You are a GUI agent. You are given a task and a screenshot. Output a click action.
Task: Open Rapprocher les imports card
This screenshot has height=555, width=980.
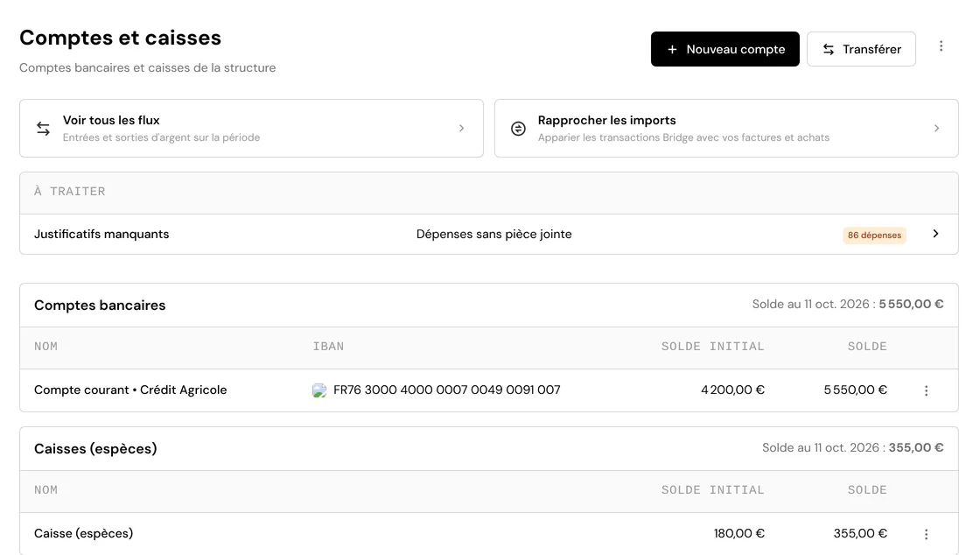click(x=726, y=128)
